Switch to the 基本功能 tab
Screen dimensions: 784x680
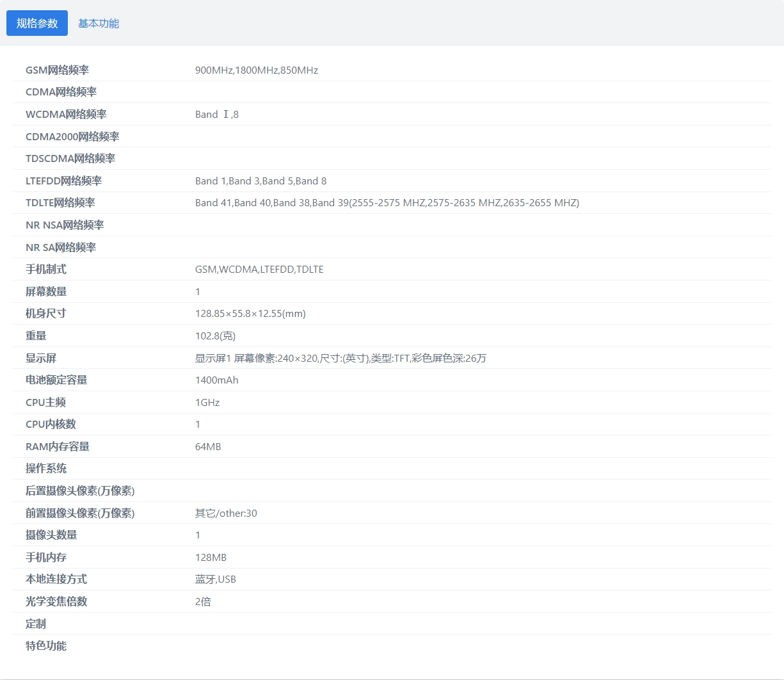(x=99, y=23)
